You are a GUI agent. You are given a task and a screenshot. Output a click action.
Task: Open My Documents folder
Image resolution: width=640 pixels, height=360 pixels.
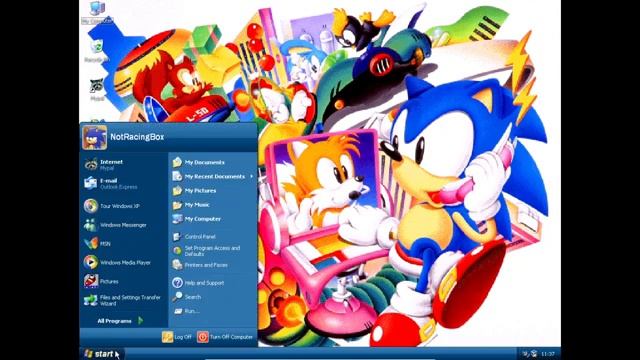click(x=213, y=162)
